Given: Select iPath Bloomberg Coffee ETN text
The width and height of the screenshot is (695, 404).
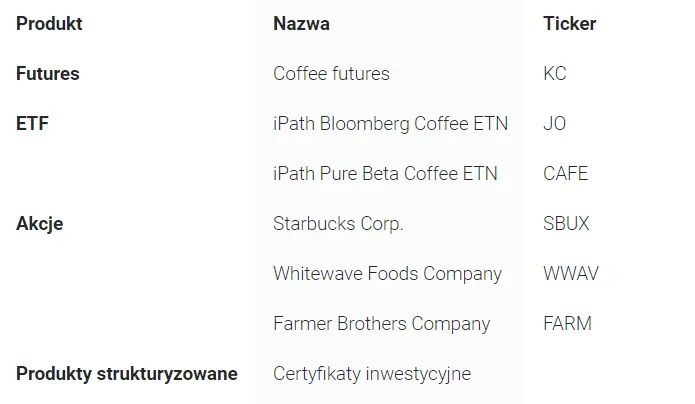Looking at the screenshot, I should pyautogui.click(x=390, y=124).
